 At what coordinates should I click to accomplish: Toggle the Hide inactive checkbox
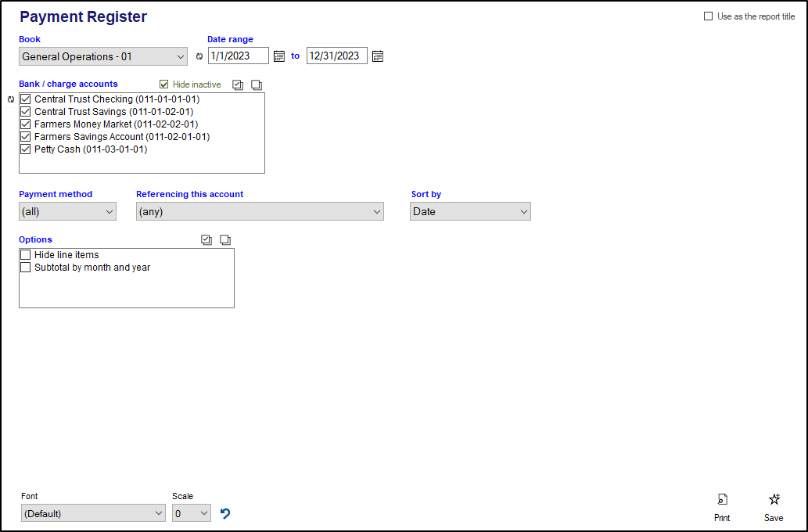pos(164,84)
